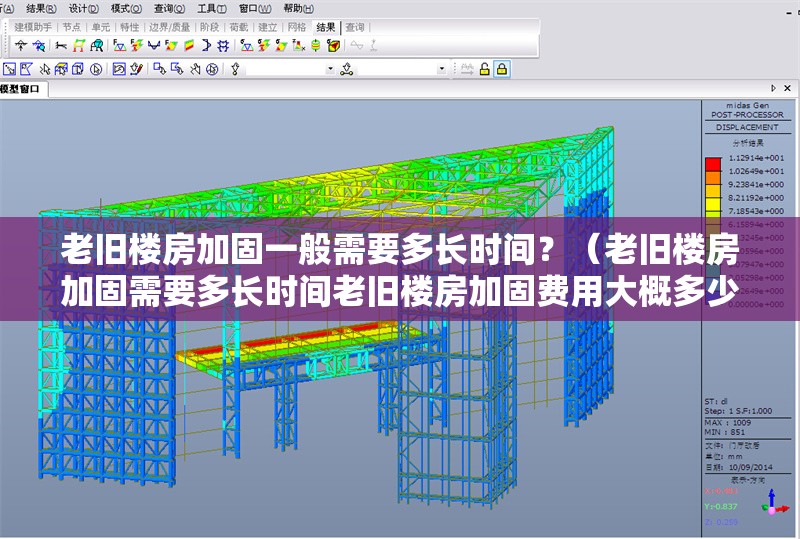The height and width of the screenshot is (539, 800).
Task: Select the 模型窗口 window tab
Action: point(22,89)
